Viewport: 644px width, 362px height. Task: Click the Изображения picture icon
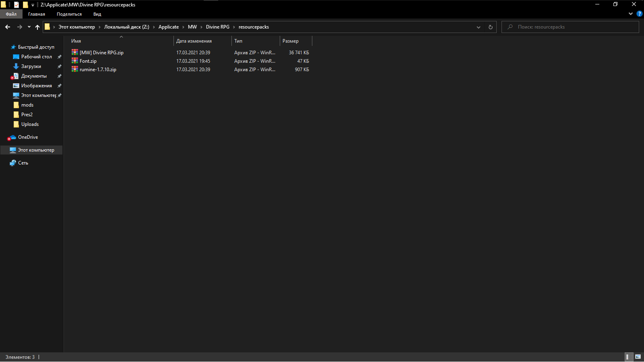point(16,86)
